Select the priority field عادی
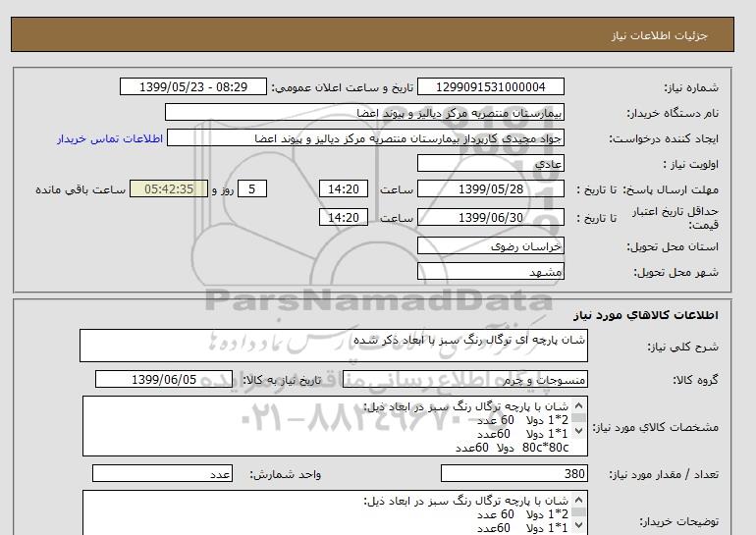Viewport: 756px width, 535px height. click(x=490, y=163)
